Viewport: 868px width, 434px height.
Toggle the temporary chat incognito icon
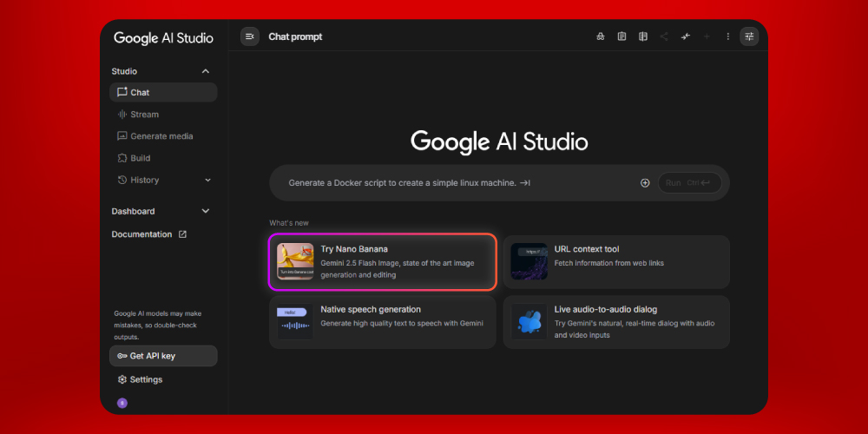(601, 36)
